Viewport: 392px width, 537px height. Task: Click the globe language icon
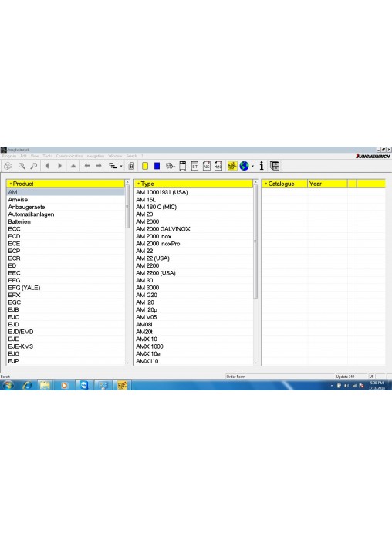(245, 166)
